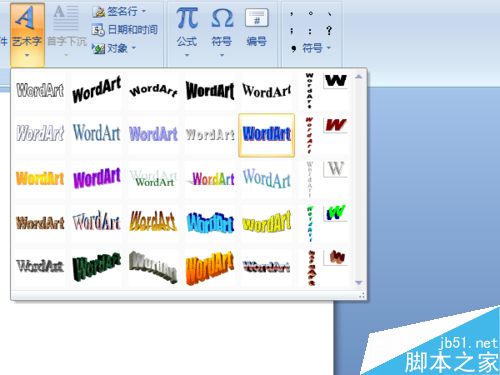This screenshot has height=375, width=500.
Task: Choose the black vertical WordArt style
Action: point(310,91)
